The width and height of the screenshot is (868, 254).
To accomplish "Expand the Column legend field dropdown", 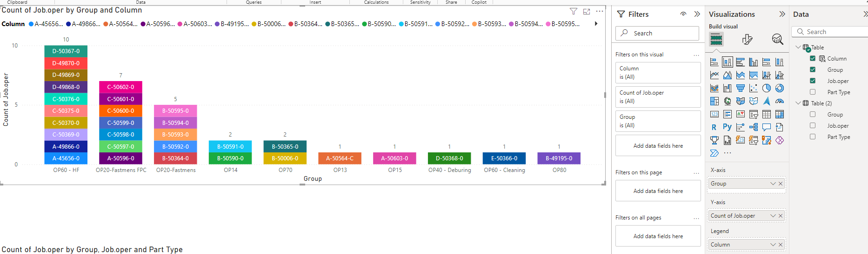I will [773, 245].
